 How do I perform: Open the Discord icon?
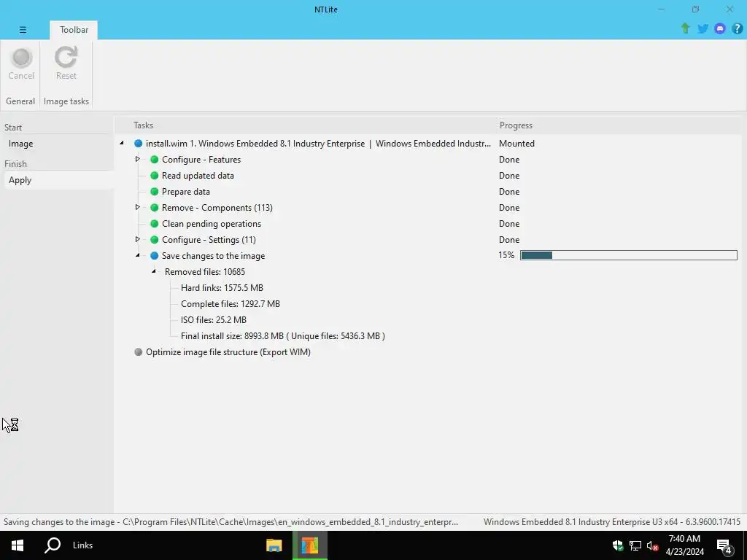[720, 29]
